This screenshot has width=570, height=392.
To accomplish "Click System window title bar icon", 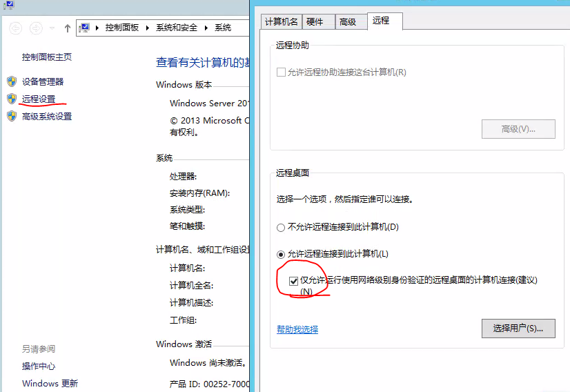I will point(8,5).
